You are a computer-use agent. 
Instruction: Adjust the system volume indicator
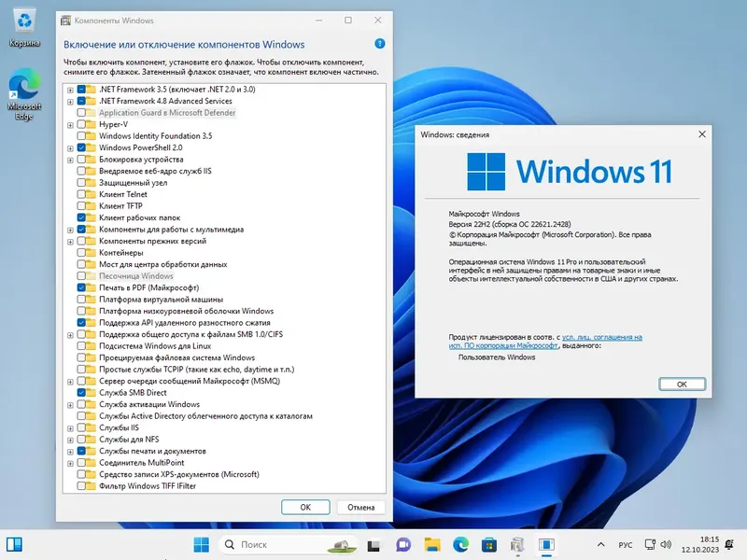[665, 544]
